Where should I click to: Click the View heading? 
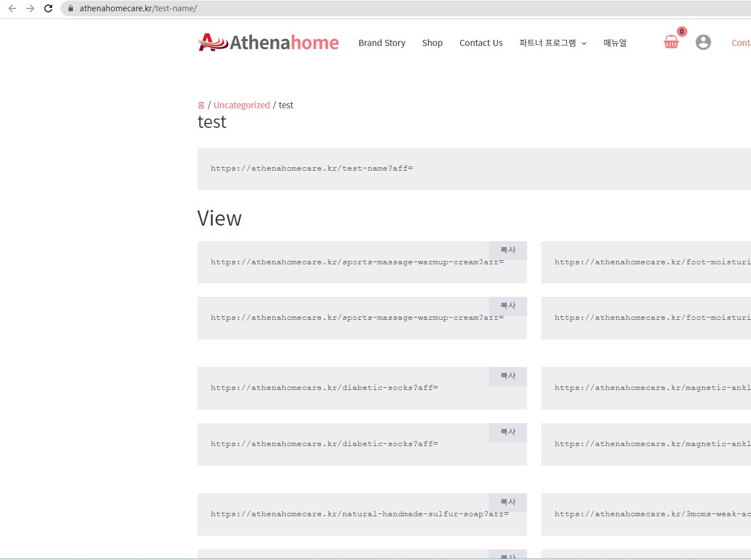click(x=219, y=218)
